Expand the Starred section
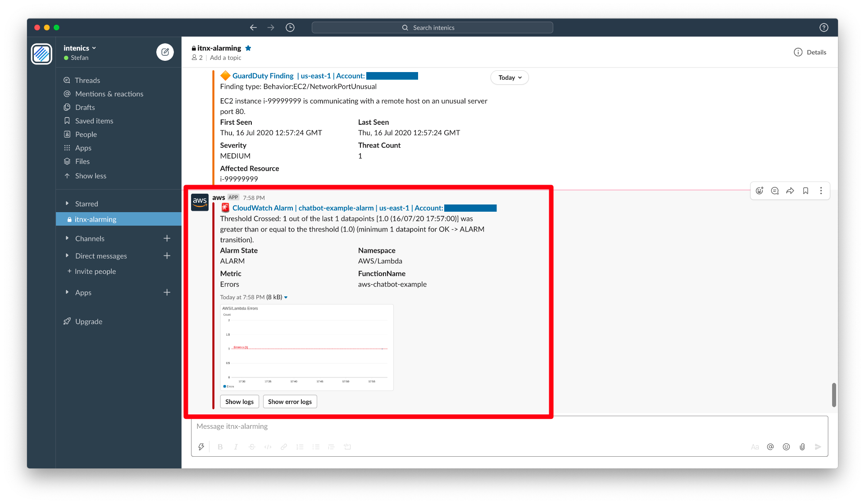865x504 pixels. pos(86,204)
